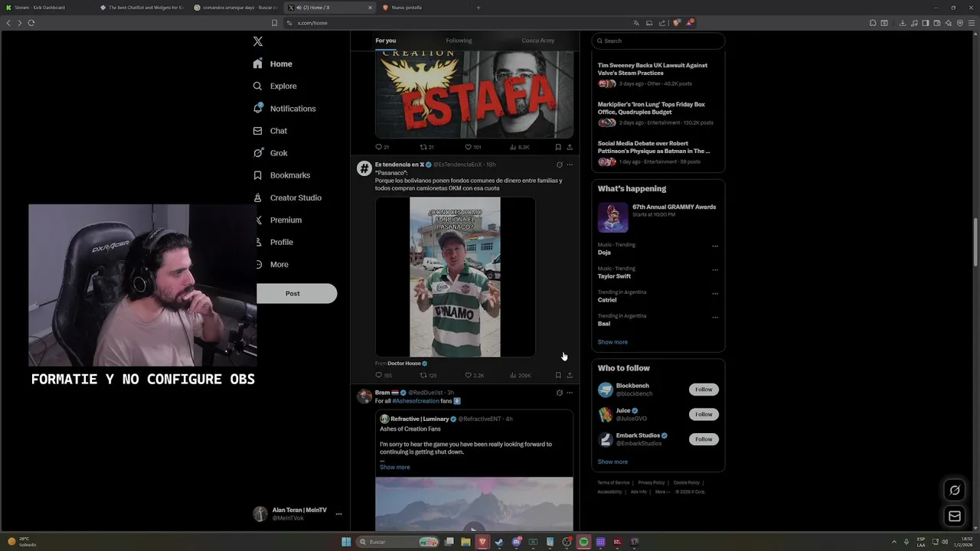Share the Es tendencia en X post
Screen dimensions: 980x551
(x=570, y=376)
